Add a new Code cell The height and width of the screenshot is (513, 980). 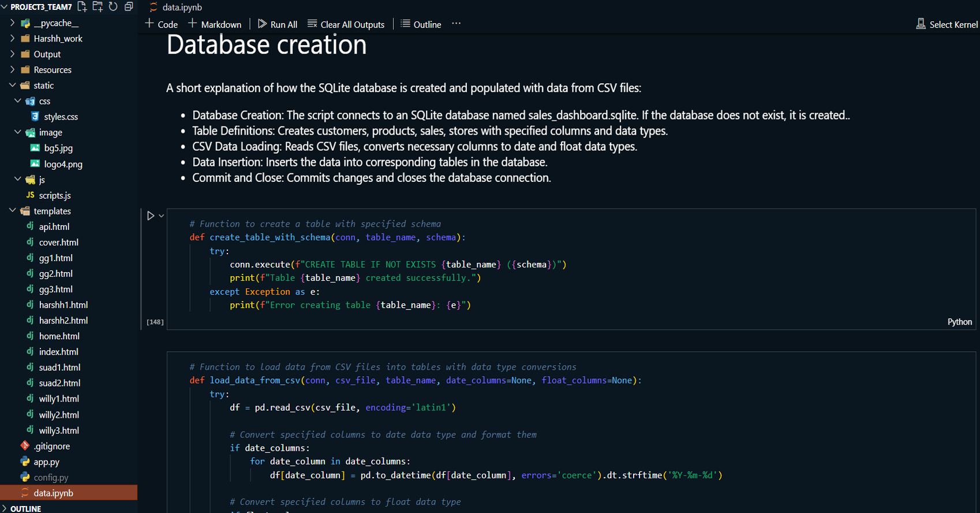point(162,24)
